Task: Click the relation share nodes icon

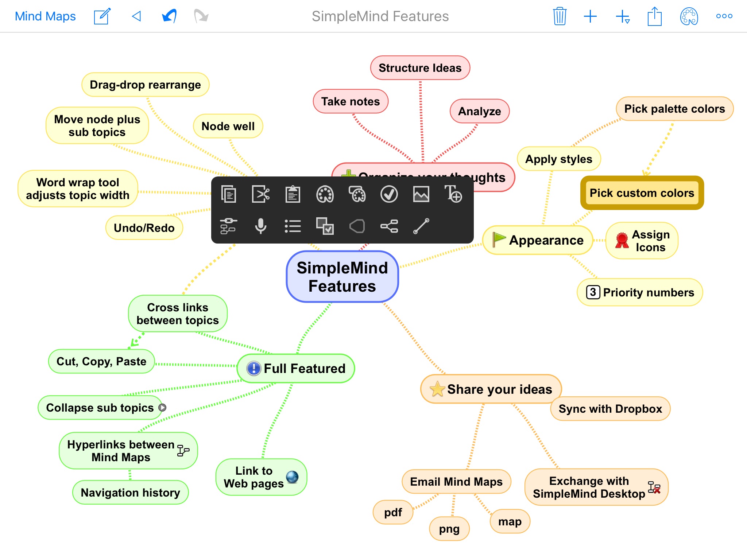Action: tap(389, 226)
